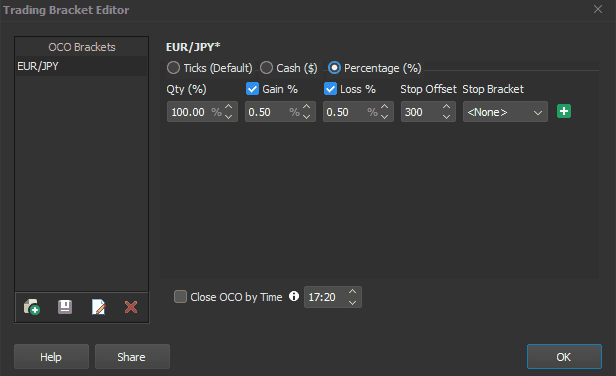The height and width of the screenshot is (376, 616).
Task: Rename bracket using pencil document icon
Action: click(98, 307)
